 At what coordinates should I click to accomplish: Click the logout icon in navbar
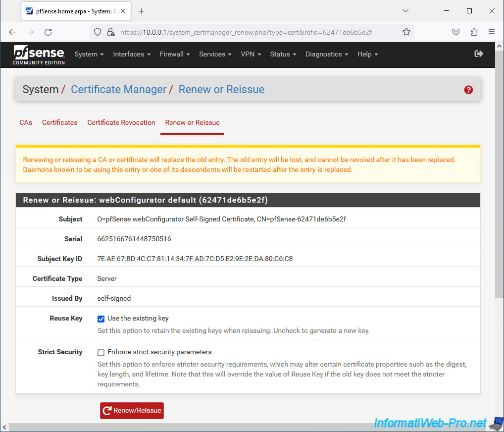pos(479,54)
